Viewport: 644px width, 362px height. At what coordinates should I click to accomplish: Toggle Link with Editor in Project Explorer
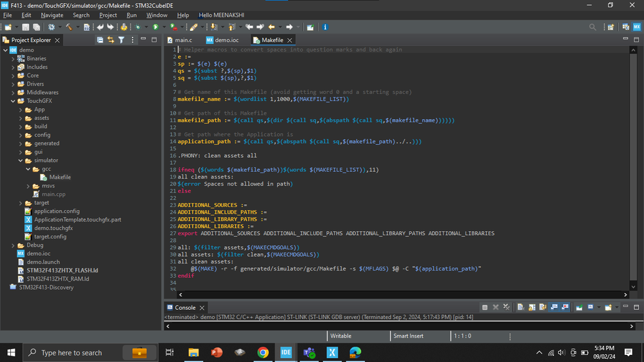click(110, 40)
